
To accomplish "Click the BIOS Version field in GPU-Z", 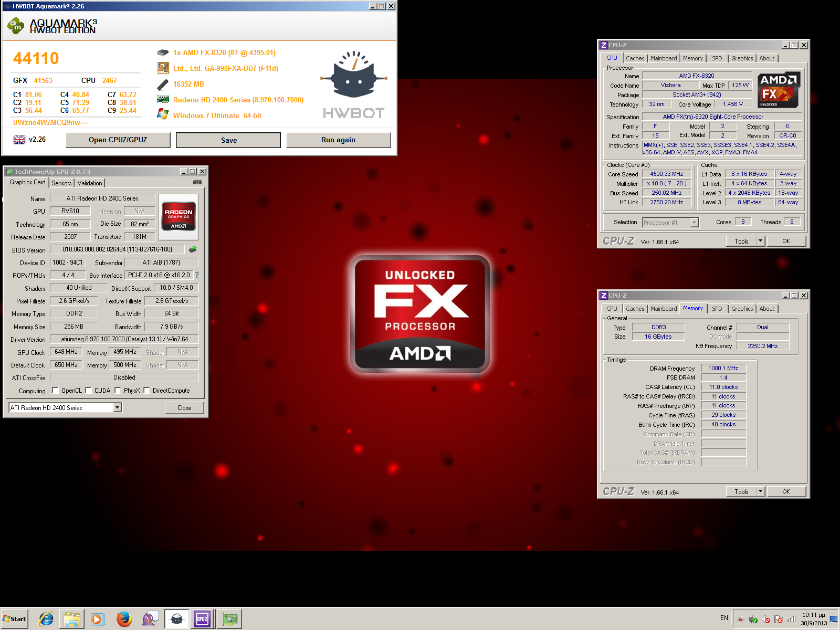I will coord(117,249).
